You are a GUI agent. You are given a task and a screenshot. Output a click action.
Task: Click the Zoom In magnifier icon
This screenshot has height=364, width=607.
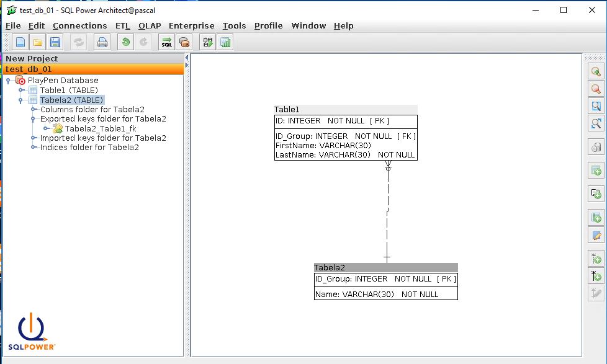coord(596,71)
